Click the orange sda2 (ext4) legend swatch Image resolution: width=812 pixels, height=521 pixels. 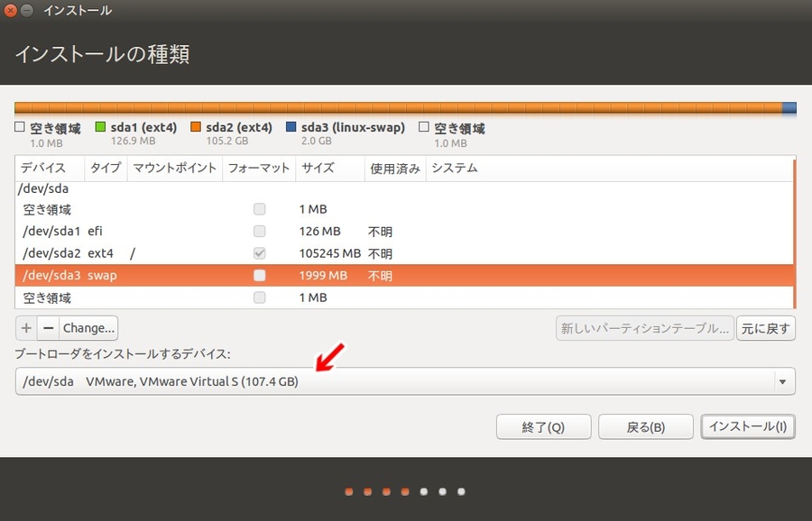point(196,128)
